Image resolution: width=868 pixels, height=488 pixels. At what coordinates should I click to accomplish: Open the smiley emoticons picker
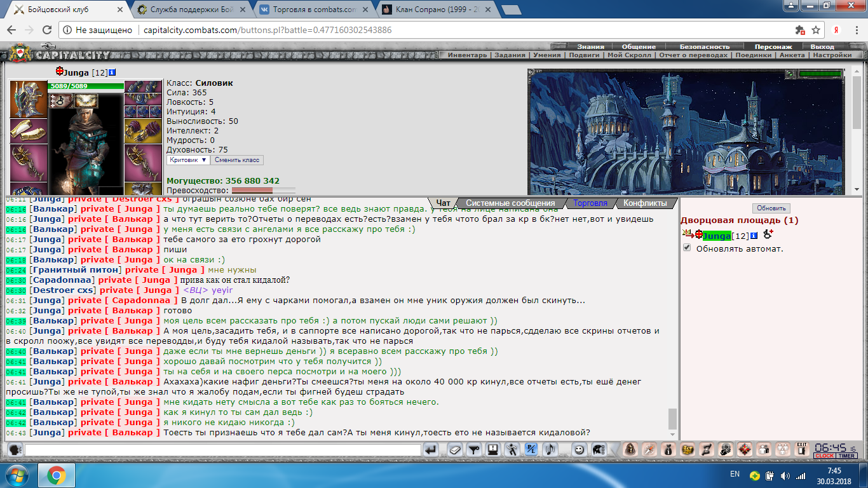point(579,450)
